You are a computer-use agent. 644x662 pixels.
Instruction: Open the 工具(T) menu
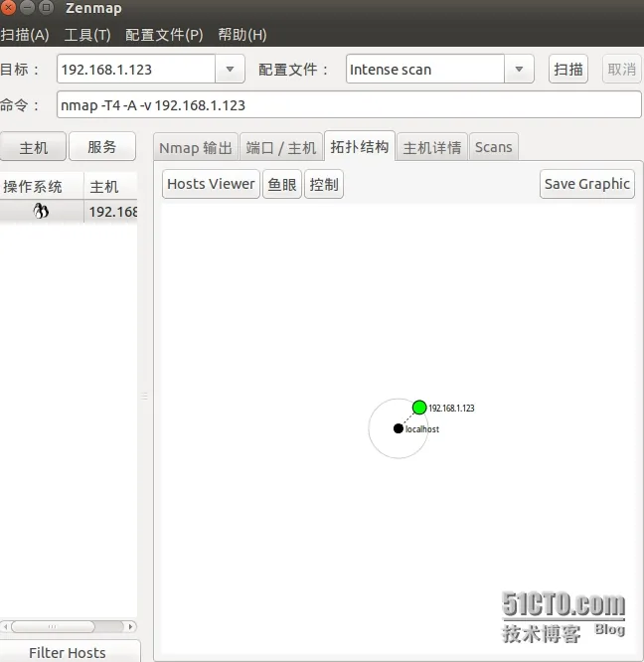(87, 35)
